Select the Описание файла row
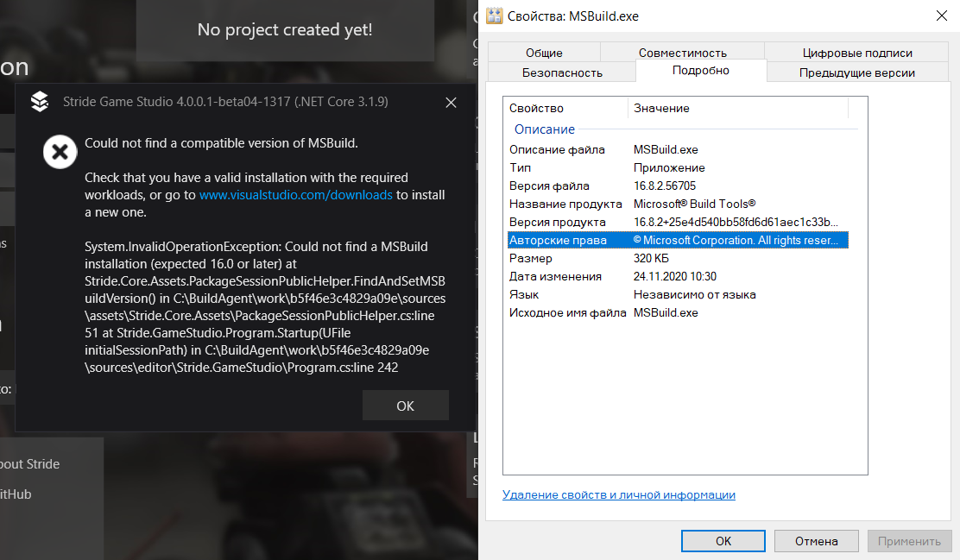This screenshot has width=960, height=560. pos(678,149)
